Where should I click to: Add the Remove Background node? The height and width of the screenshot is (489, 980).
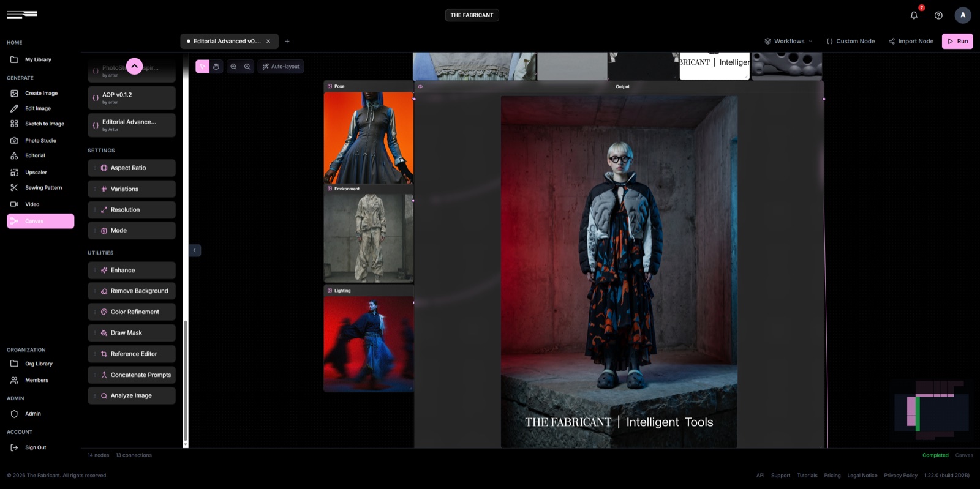(132, 291)
